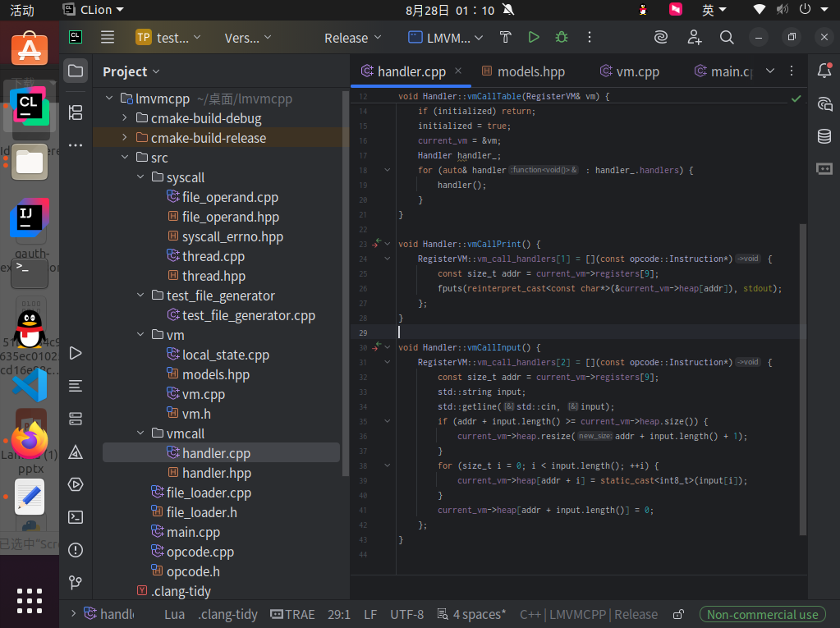Open the Release build profile dropdown
Screen dimensions: 840x628
[x=352, y=38]
